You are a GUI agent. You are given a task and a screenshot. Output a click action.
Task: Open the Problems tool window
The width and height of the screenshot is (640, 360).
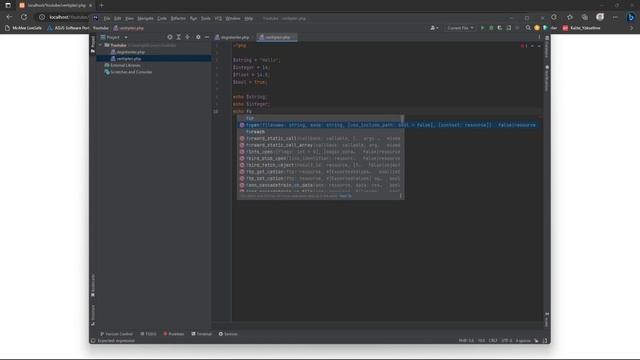[174, 334]
